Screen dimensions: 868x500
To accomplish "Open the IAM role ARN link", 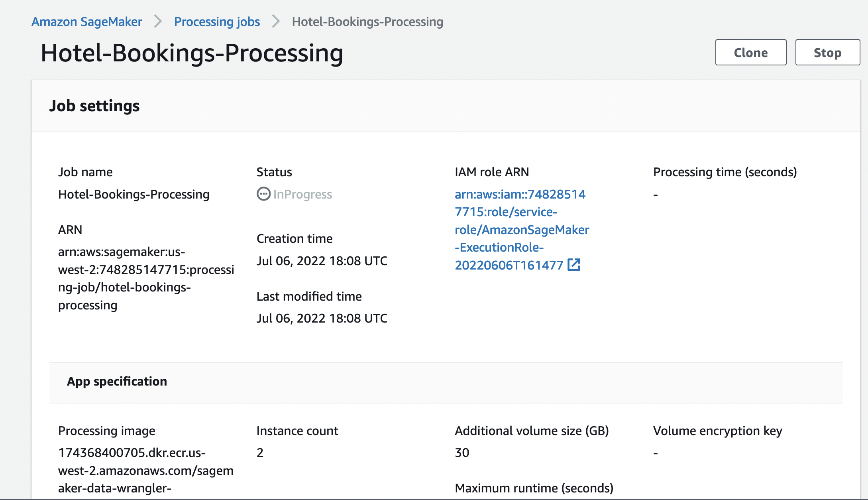I will [x=521, y=230].
